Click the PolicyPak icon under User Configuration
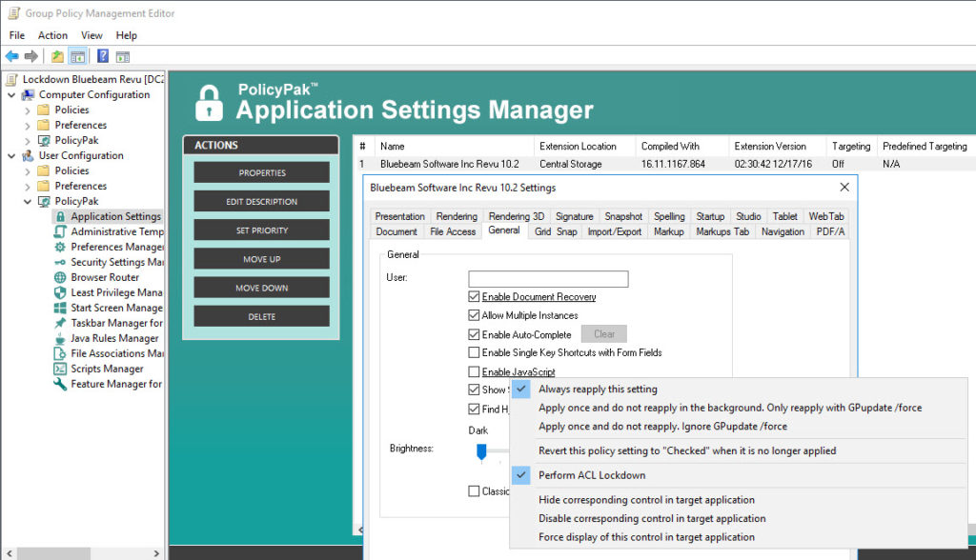Screen dimensions: 976x560 pos(44,202)
